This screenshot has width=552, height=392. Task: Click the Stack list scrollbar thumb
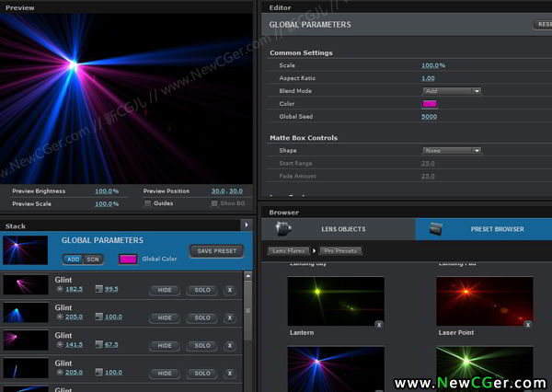[247, 311]
